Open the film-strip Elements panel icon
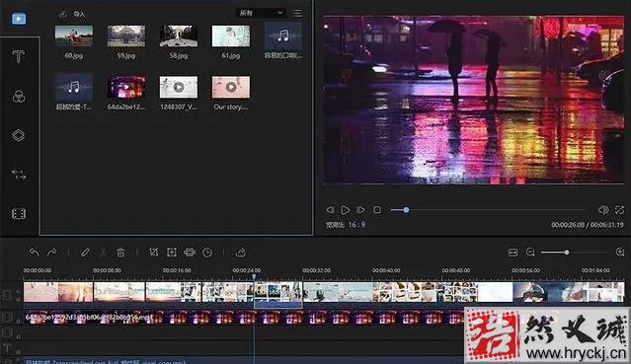Screen dimensions: 631x364 tap(19, 214)
